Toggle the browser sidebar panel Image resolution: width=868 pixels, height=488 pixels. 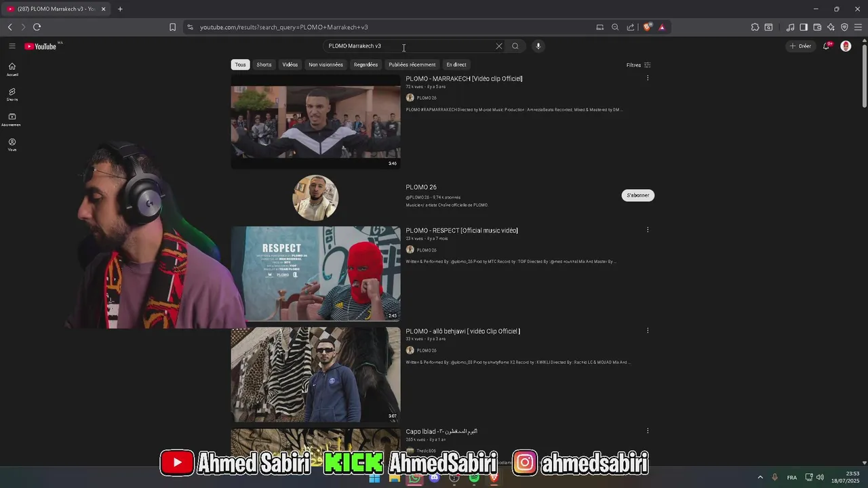(804, 27)
